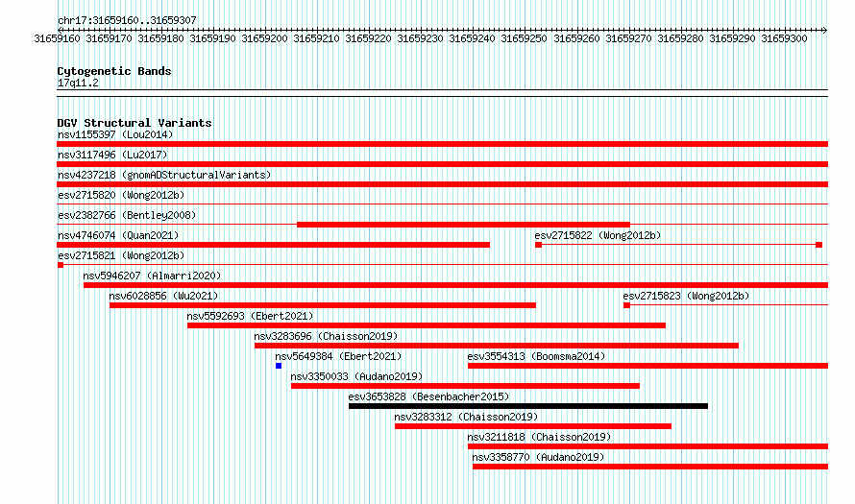This screenshot has height=504, width=855.
Task: Open nsv6028856 (Wu2021) variant label
Action: [163, 296]
